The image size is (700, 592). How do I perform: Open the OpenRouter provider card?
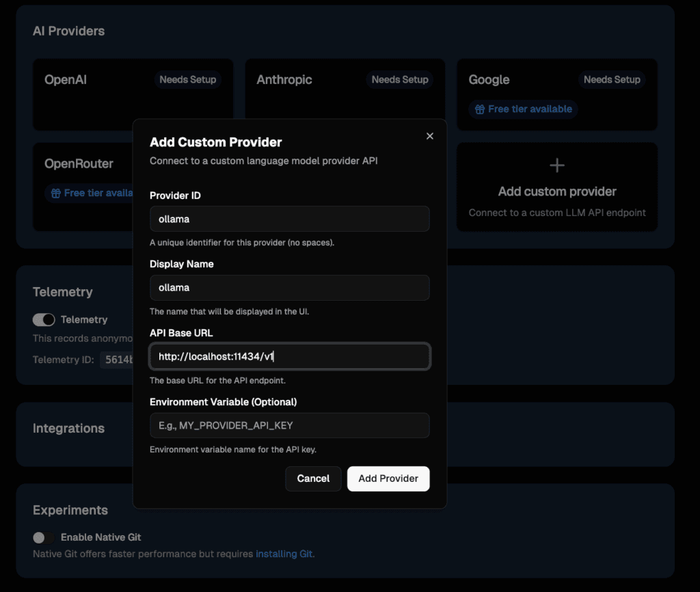[83, 187]
